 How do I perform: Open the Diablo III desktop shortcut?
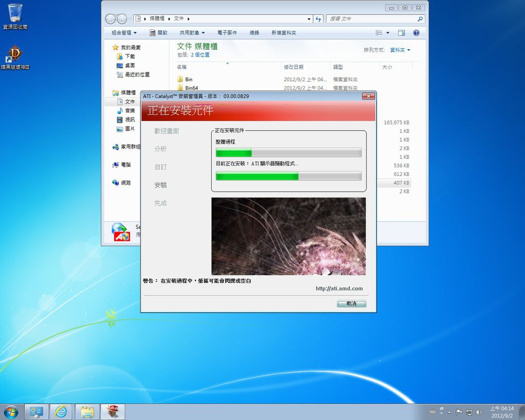click(15, 57)
